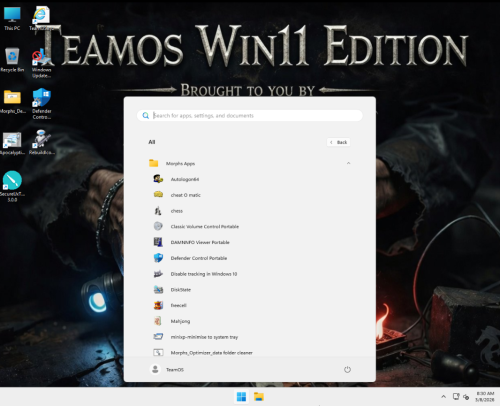This screenshot has height=406, width=500.
Task: Click the network icon in the system tray
Action: coord(456,397)
